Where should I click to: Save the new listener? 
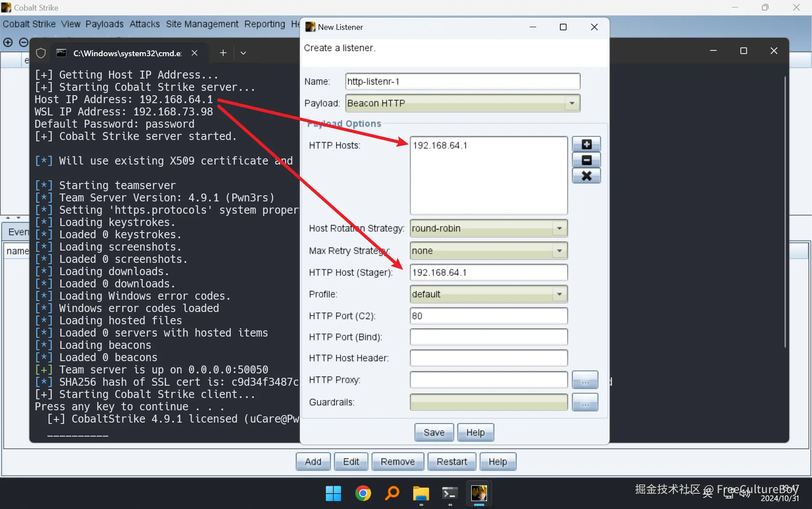[434, 433]
